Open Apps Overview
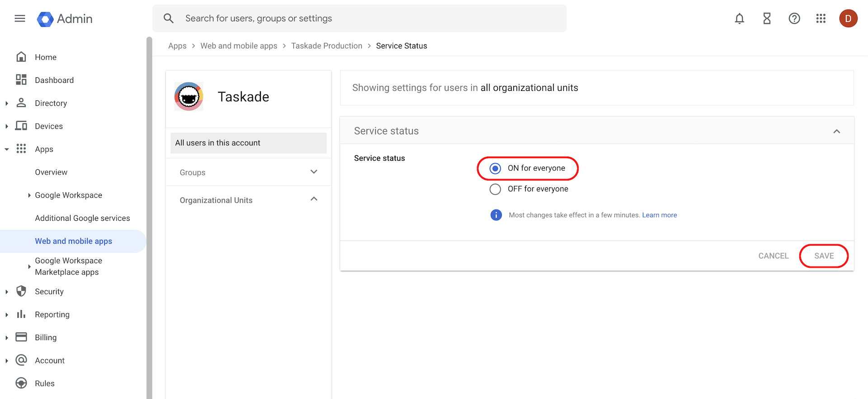Viewport: 868px width, 399px height. pos(51,172)
